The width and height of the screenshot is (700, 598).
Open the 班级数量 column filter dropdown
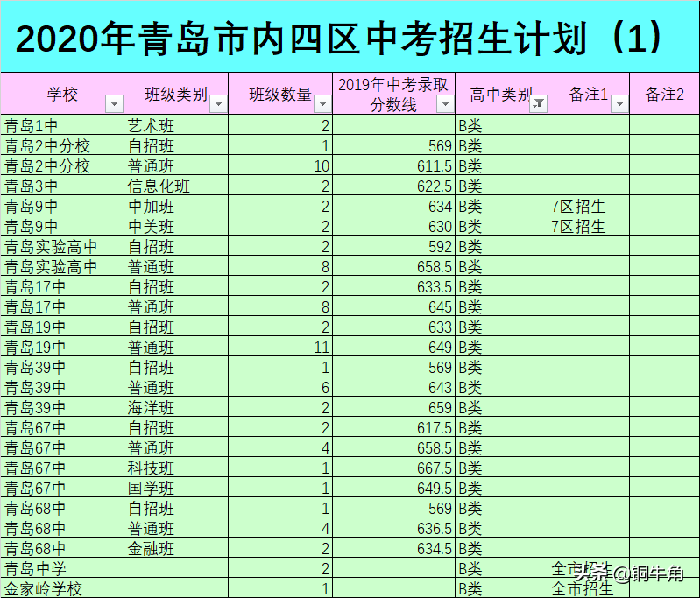[x=322, y=104]
